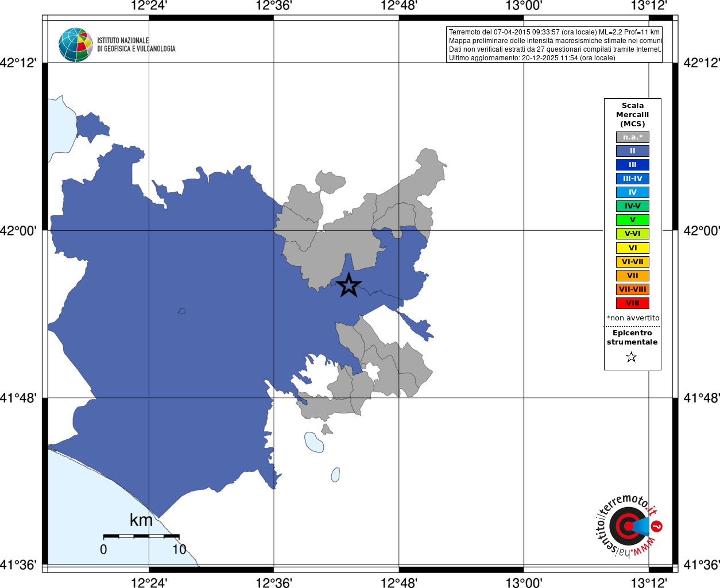720x588 pixels.
Task: Select the red VIII legend swatch
Action: (633, 303)
